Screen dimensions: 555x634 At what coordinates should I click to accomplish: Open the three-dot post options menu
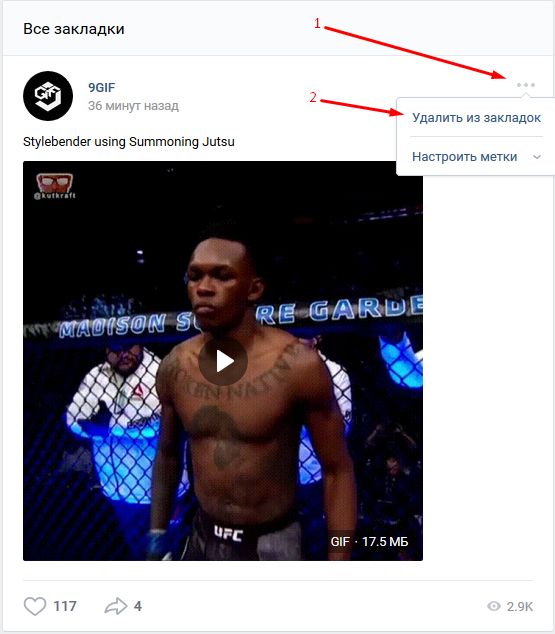tap(525, 85)
